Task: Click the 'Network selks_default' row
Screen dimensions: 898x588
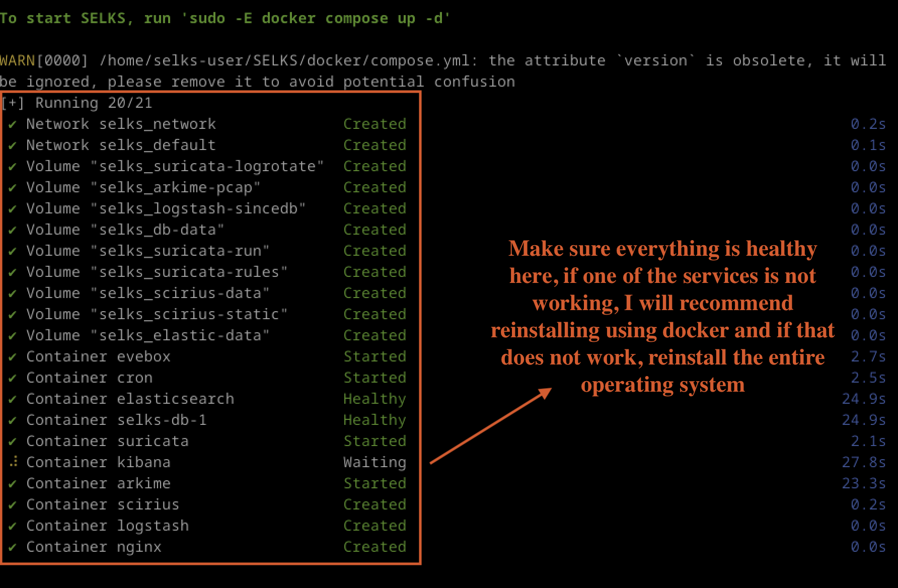Action: (121, 145)
